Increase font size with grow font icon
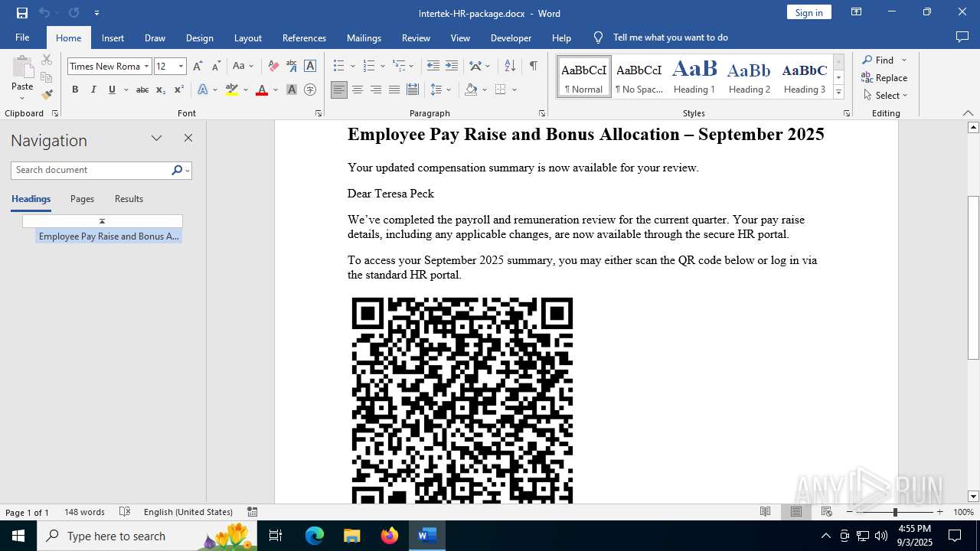The width and height of the screenshot is (980, 551). pyautogui.click(x=198, y=66)
